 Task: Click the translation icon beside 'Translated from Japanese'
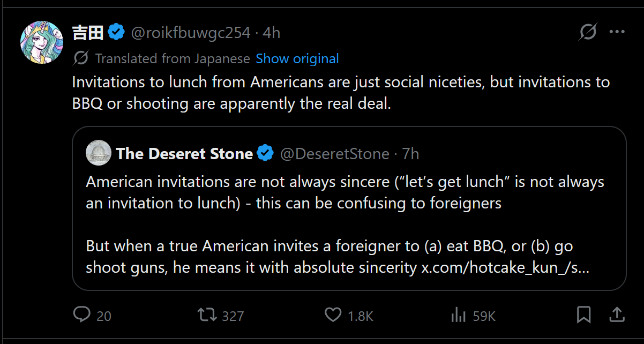81,58
